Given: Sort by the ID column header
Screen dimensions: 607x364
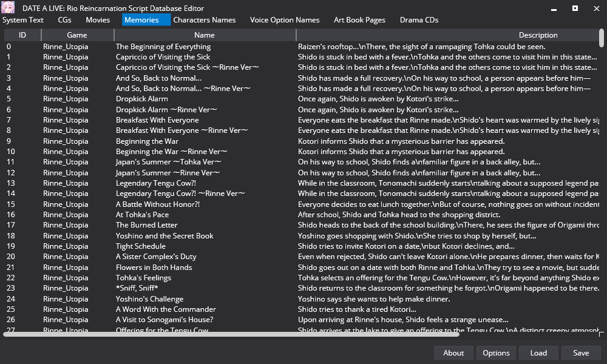Looking at the screenshot, I should pos(22,35).
